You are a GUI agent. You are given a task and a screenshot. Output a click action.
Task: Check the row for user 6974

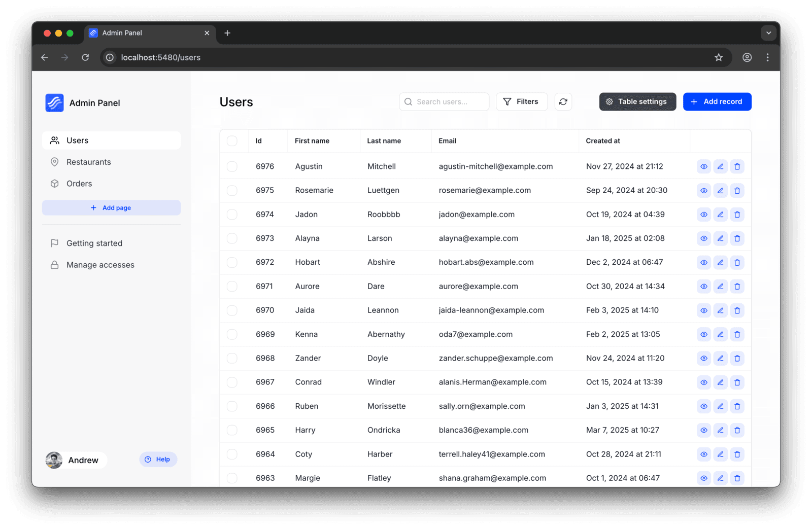(x=232, y=215)
